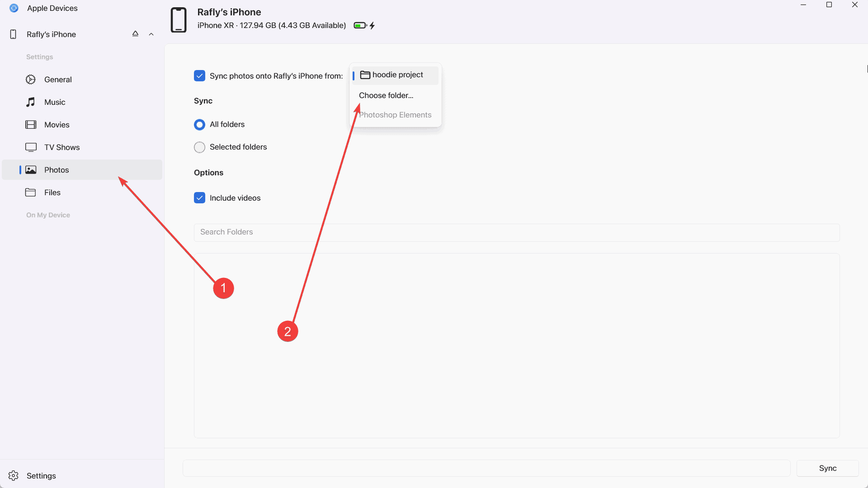Open Settings at the bottom left

[x=41, y=475]
